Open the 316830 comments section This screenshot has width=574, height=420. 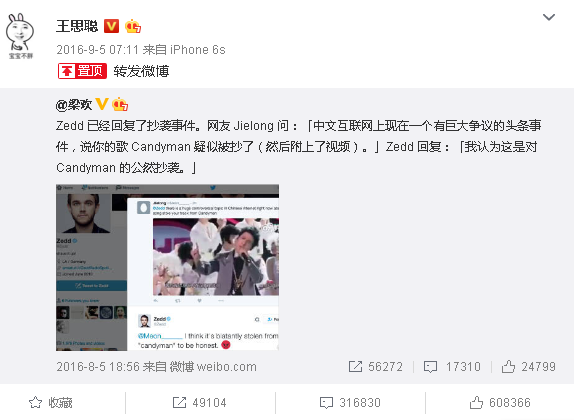(350, 402)
